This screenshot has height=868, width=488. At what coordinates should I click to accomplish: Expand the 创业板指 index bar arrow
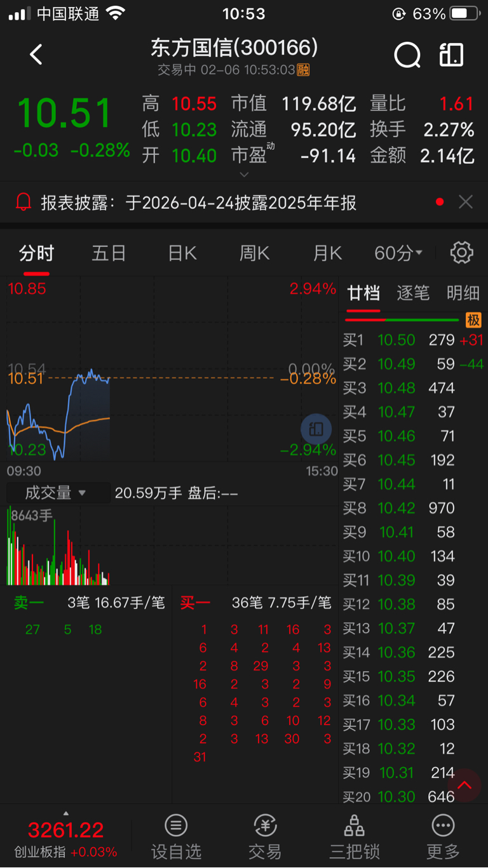(x=66, y=813)
